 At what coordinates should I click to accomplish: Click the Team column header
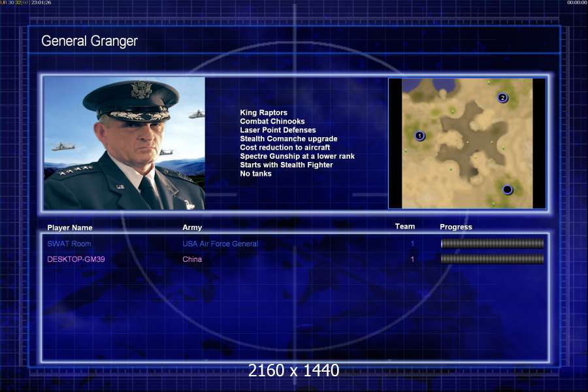pyautogui.click(x=405, y=226)
